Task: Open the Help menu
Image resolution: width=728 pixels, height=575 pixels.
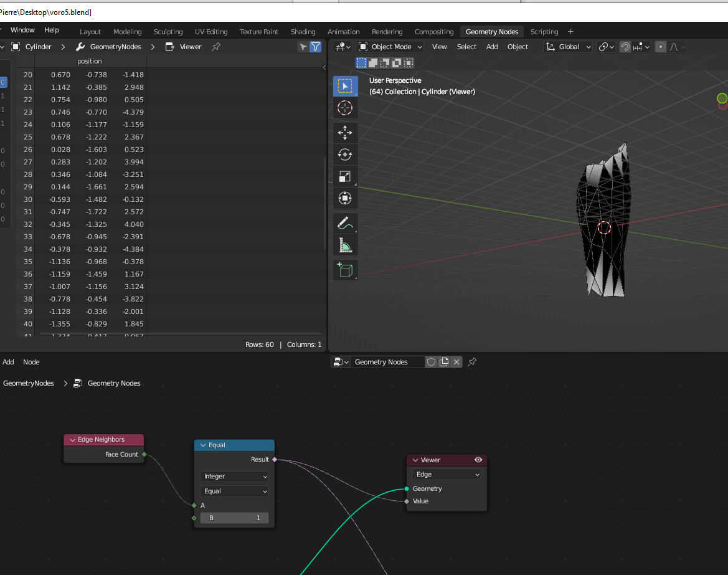Action: [x=52, y=30]
